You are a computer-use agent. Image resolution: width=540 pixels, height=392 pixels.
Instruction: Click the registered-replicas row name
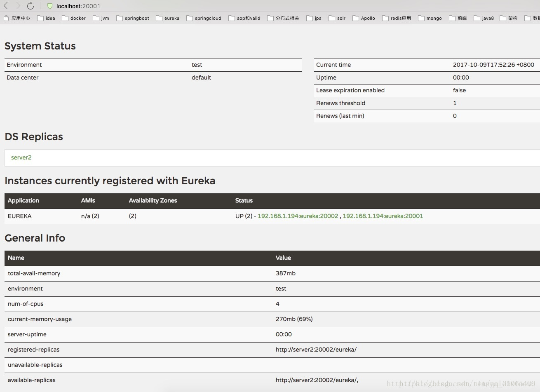tap(34, 350)
